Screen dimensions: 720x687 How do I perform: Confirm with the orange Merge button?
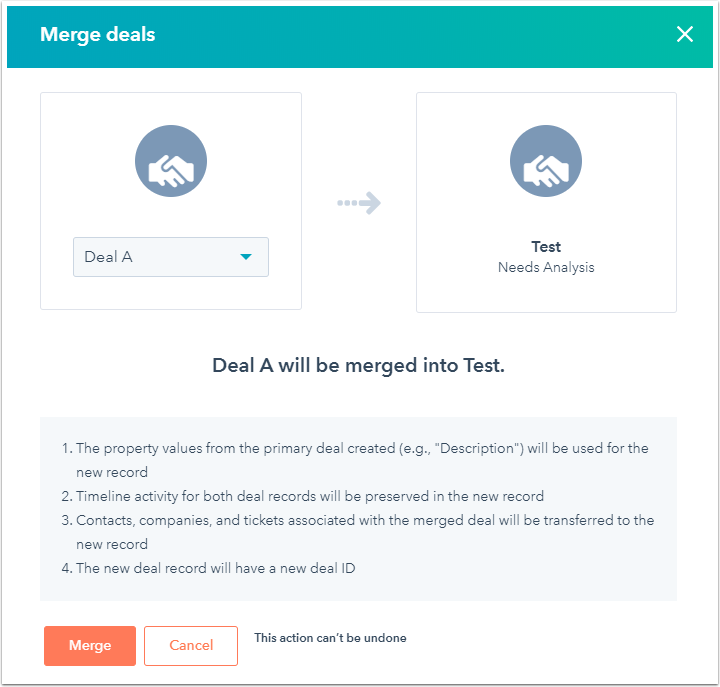pyautogui.click(x=90, y=645)
